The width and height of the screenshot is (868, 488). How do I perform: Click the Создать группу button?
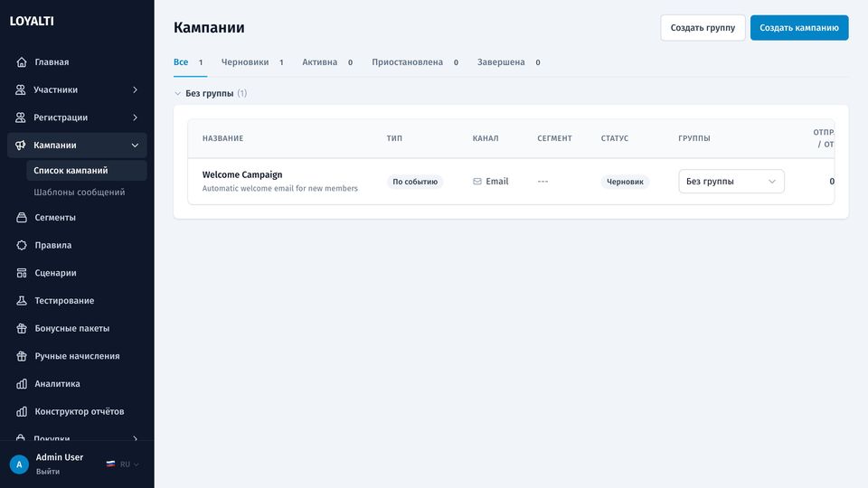click(703, 28)
